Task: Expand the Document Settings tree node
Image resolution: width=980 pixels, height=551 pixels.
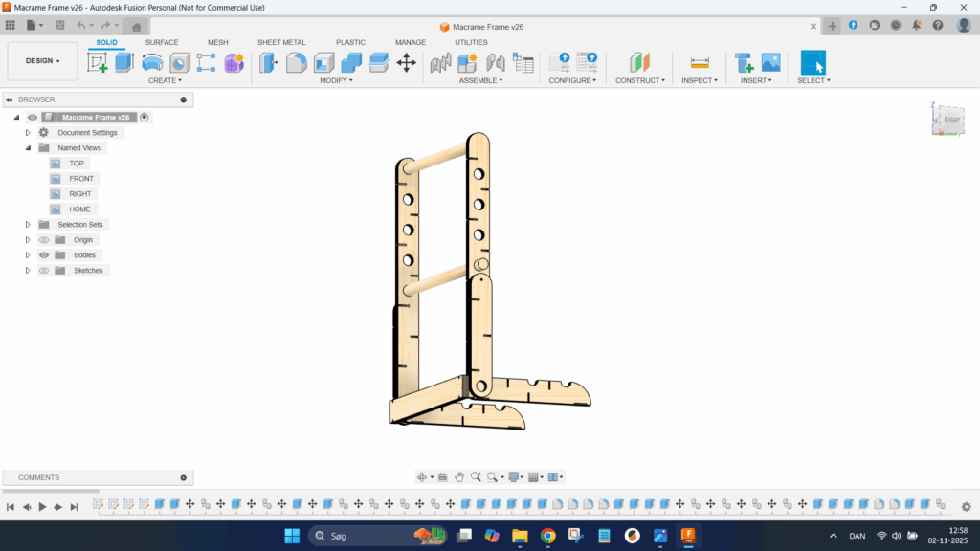Action: pos(28,133)
